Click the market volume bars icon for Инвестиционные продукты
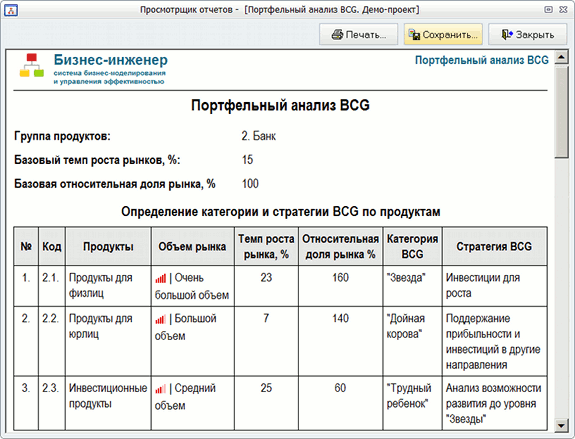575x439 pixels. [161, 389]
